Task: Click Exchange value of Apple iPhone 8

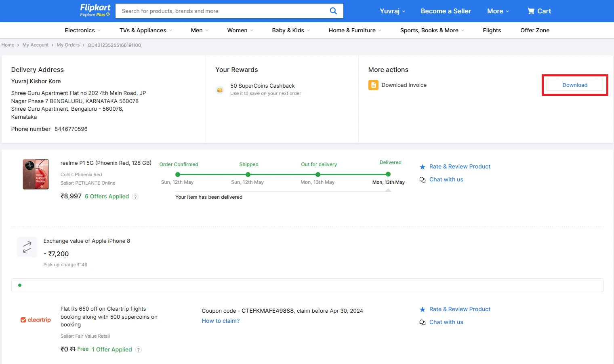Action: pyautogui.click(x=87, y=241)
